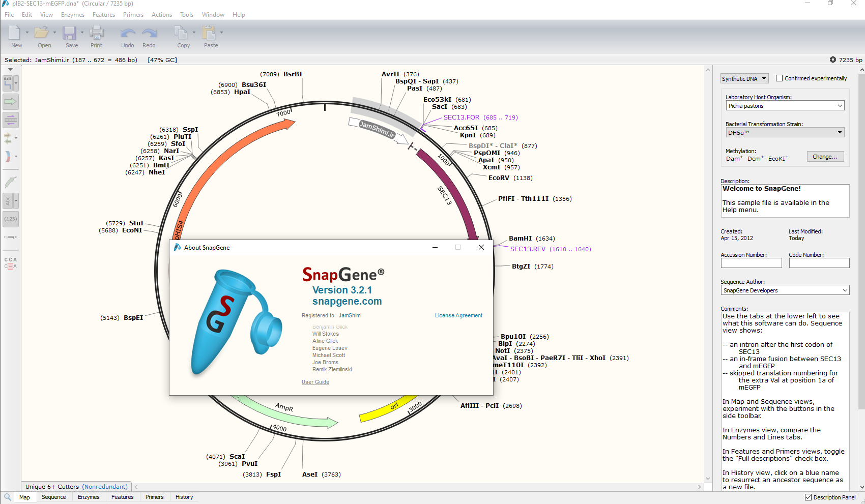Viewport: 865px width, 504px height.
Task: Switch to the History tab
Action: [x=184, y=497]
